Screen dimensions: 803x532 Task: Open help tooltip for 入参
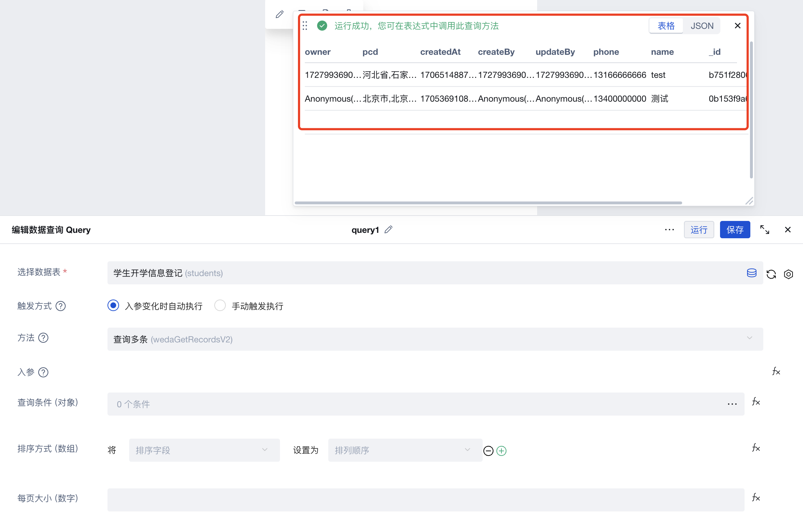coord(43,372)
